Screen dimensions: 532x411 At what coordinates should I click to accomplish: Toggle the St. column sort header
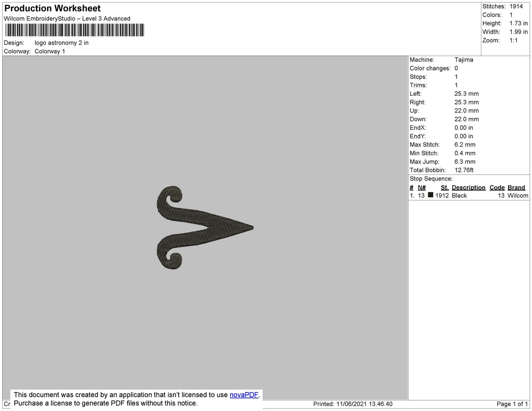445,187
